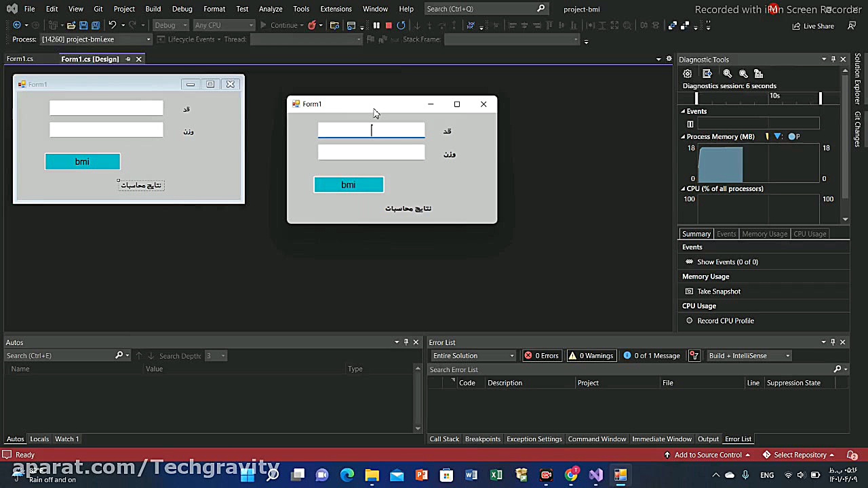Viewport: 868px width, 488px height.
Task: Click the Show Events (0 of 0) link
Action: 728,262
